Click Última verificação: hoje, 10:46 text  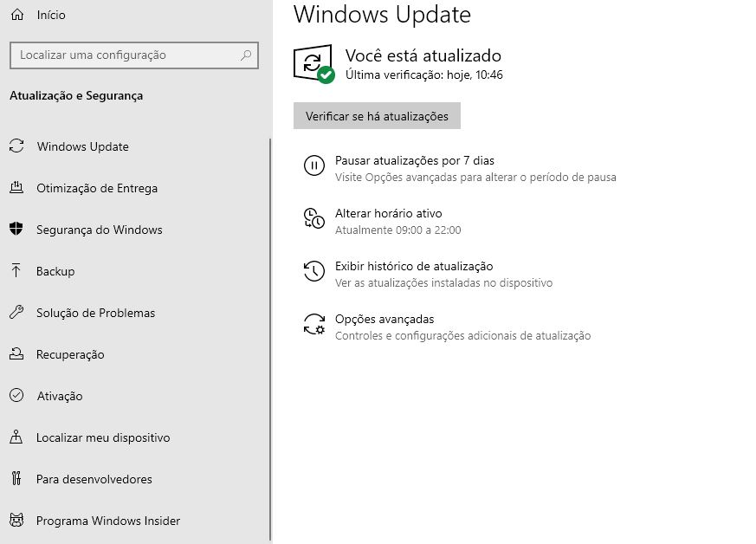(x=424, y=74)
